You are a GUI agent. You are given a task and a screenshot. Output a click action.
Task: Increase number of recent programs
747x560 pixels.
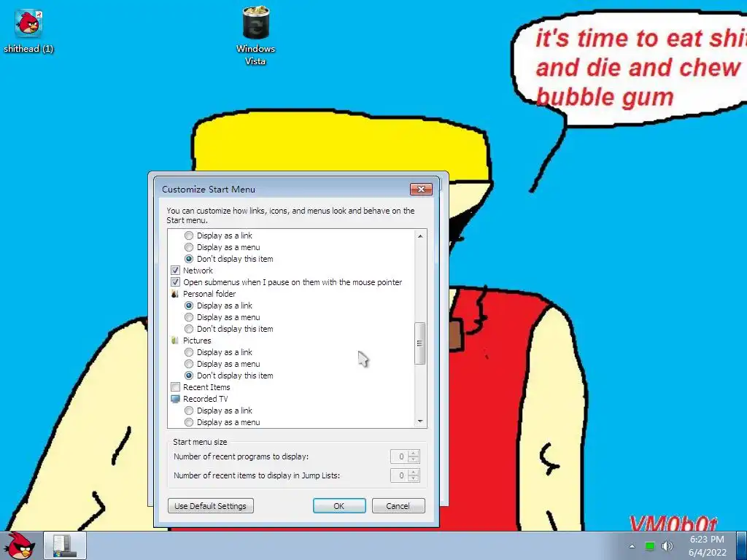click(414, 454)
